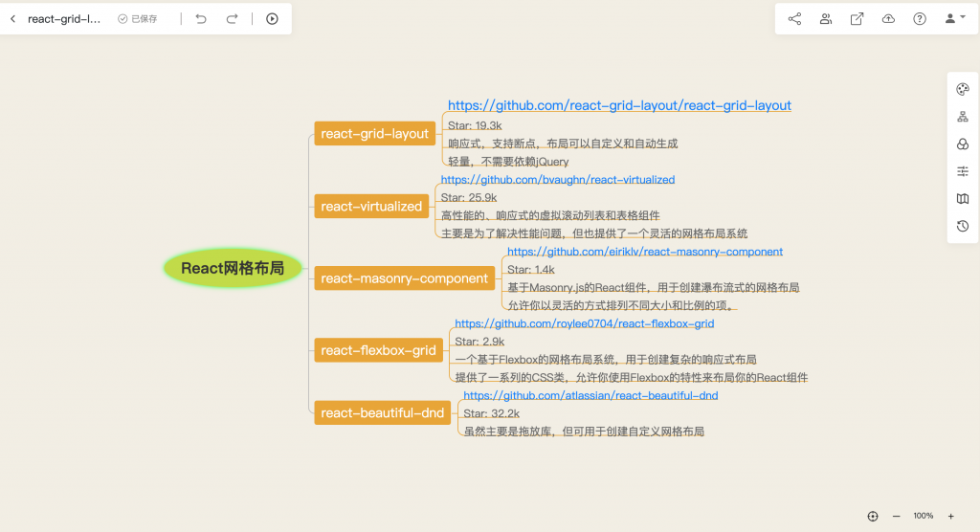Select the react-grid-layout node
The height and width of the screenshot is (532, 980).
[x=374, y=133]
